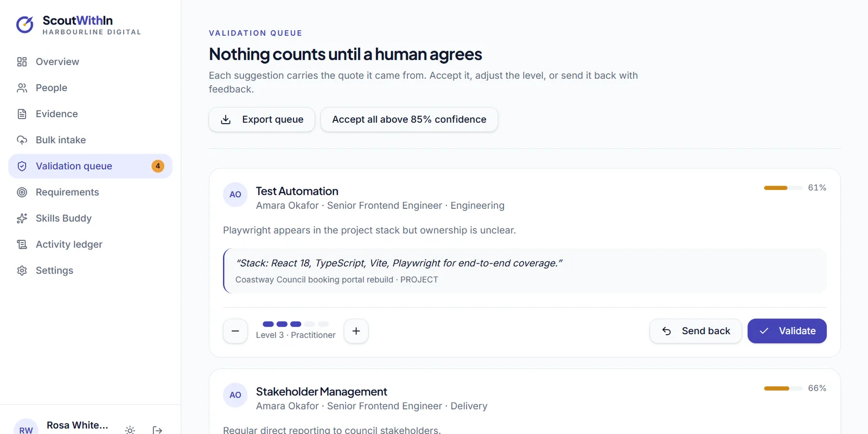Click the Activity ledger icon
The image size is (868, 434).
click(x=22, y=244)
